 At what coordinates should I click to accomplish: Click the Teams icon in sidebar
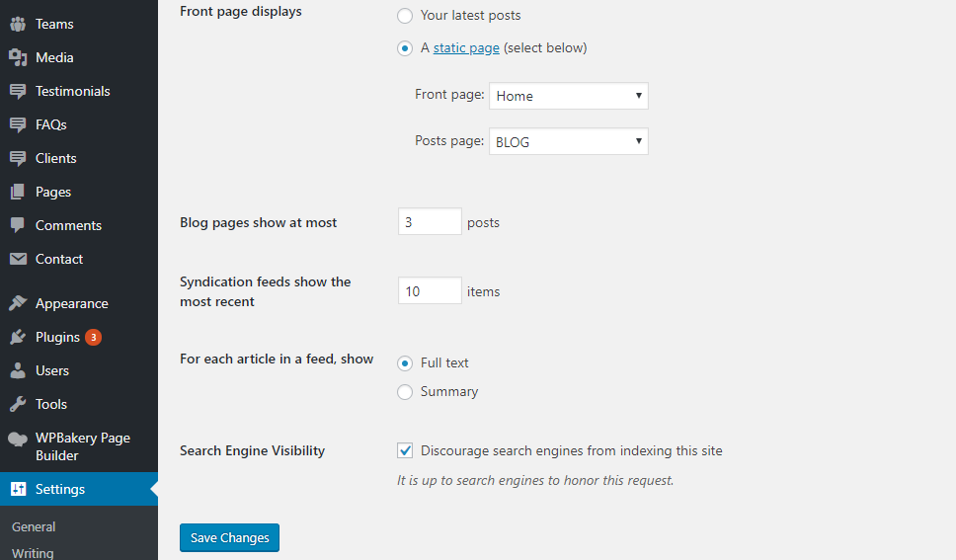pos(18,24)
